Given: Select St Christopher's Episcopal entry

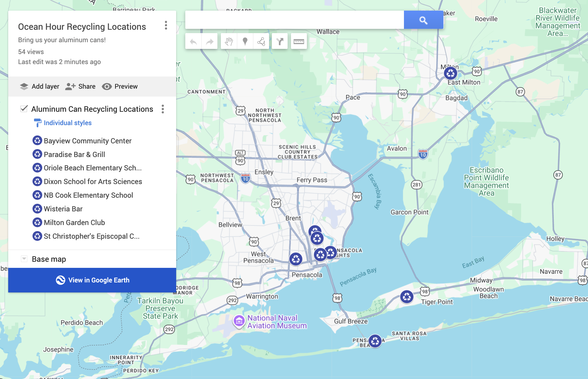Looking at the screenshot, I should click(92, 236).
